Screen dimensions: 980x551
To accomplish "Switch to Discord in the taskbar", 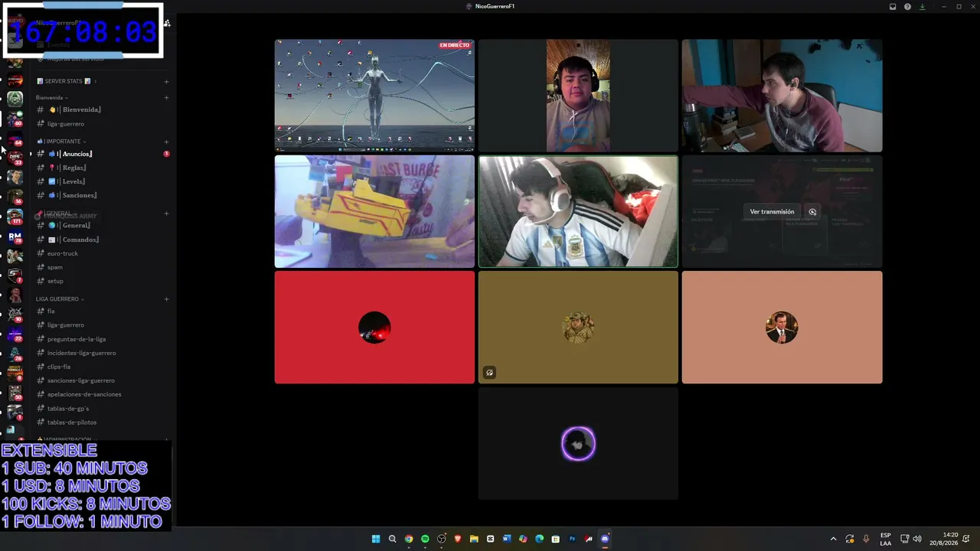I will pos(605,539).
